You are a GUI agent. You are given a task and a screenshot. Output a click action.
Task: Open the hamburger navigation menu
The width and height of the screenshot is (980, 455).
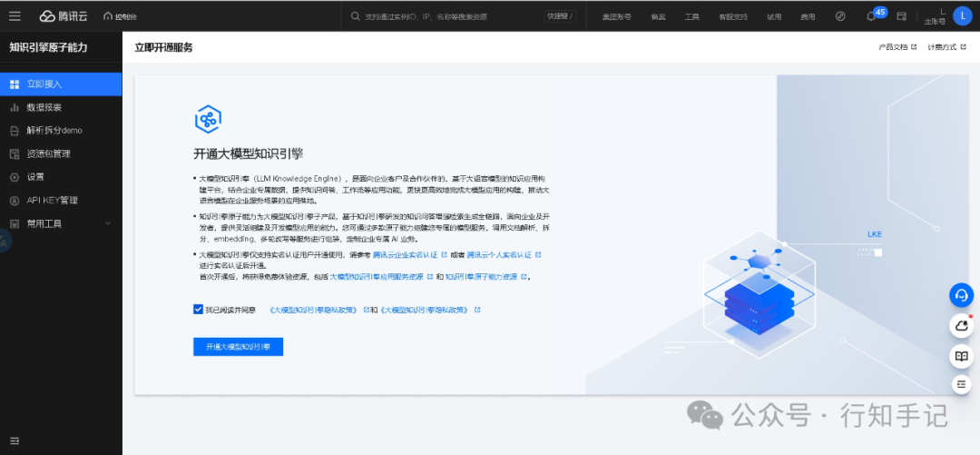(x=15, y=16)
